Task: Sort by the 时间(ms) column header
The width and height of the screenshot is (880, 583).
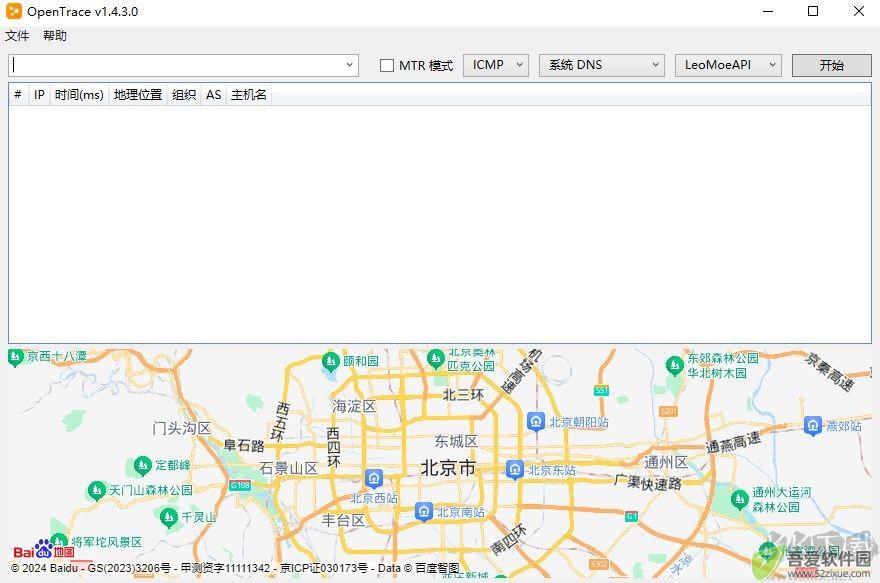Action: click(79, 95)
